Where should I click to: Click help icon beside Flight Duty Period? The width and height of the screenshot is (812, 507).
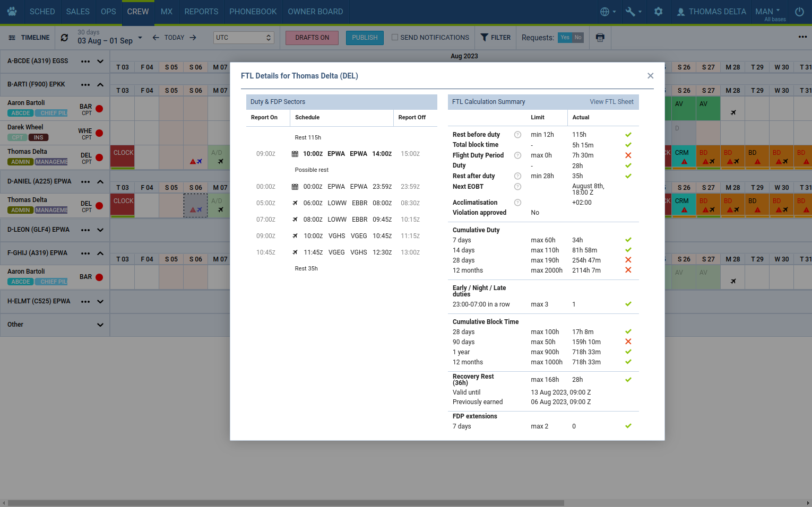pyautogui.click(x=517, y=155)
